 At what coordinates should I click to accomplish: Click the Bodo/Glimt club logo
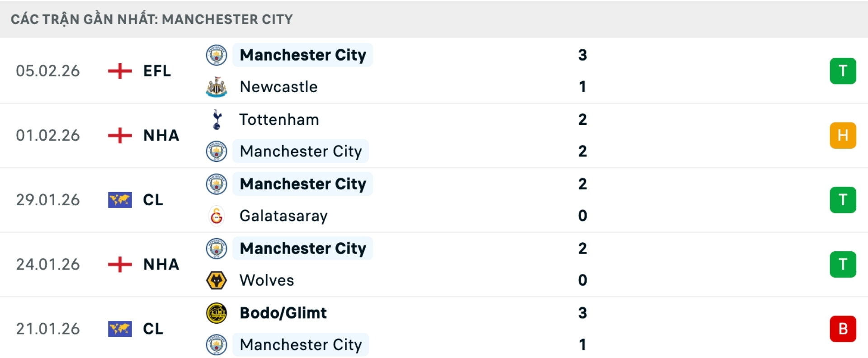coord(217,312)
